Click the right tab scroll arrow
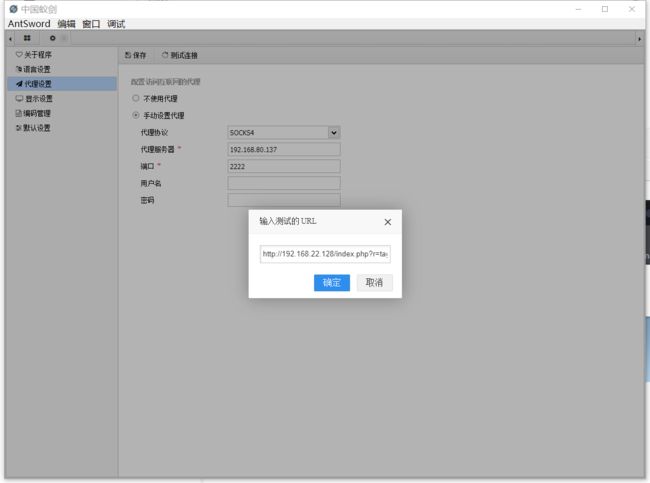Viewport: 650px width, 483px height. pyautogui.click(x=639, y=39)
